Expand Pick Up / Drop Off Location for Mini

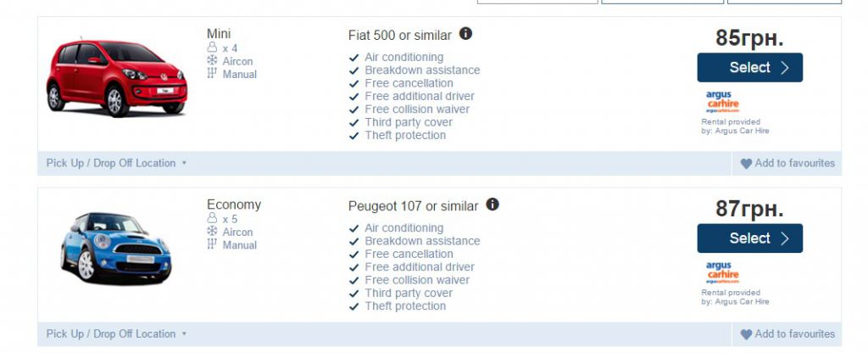tap(116, 163)
